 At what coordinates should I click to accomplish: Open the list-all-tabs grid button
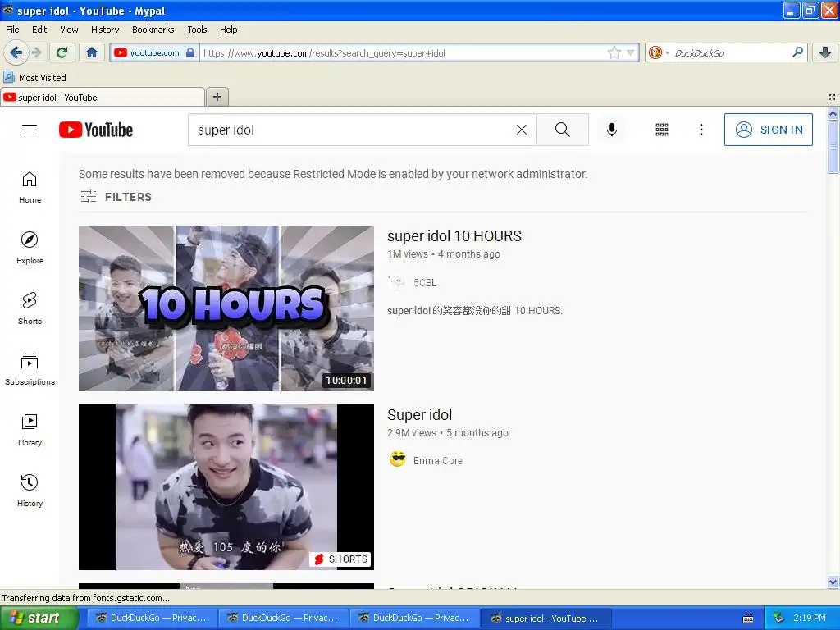coord(832,97)
